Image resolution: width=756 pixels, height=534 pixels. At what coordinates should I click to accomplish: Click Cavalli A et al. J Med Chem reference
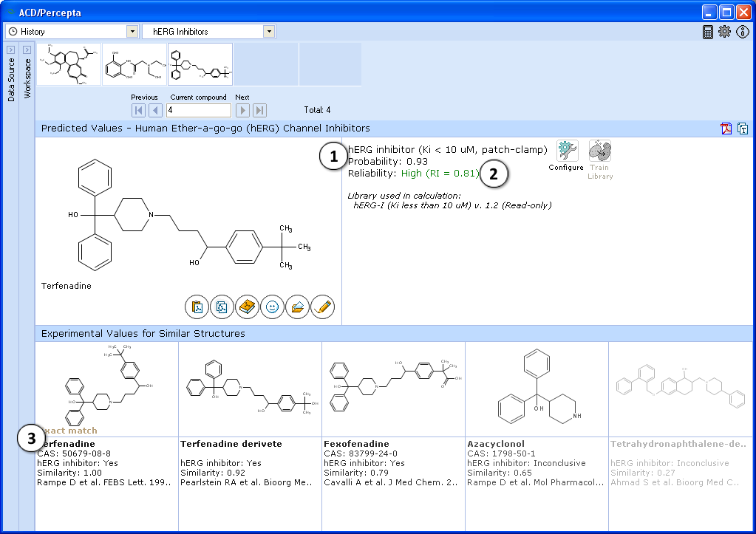pos(391,482)
